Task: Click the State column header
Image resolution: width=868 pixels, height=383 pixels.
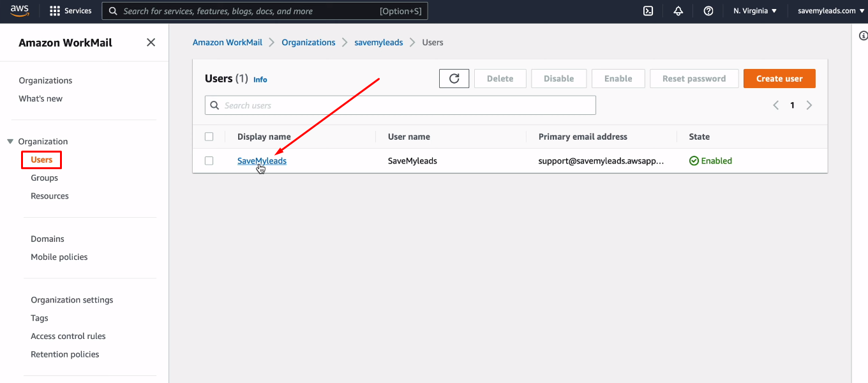Action: pos(700,137)
